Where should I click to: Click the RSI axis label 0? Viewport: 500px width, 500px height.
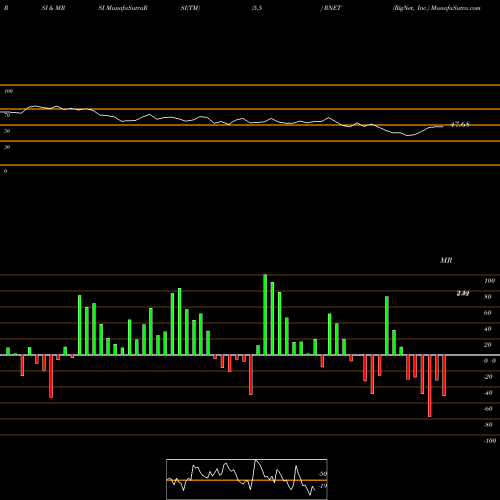5,171
